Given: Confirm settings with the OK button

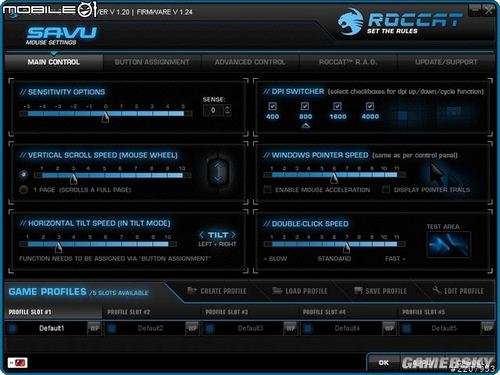Looking at the screenshot, I should click(384, 362).
